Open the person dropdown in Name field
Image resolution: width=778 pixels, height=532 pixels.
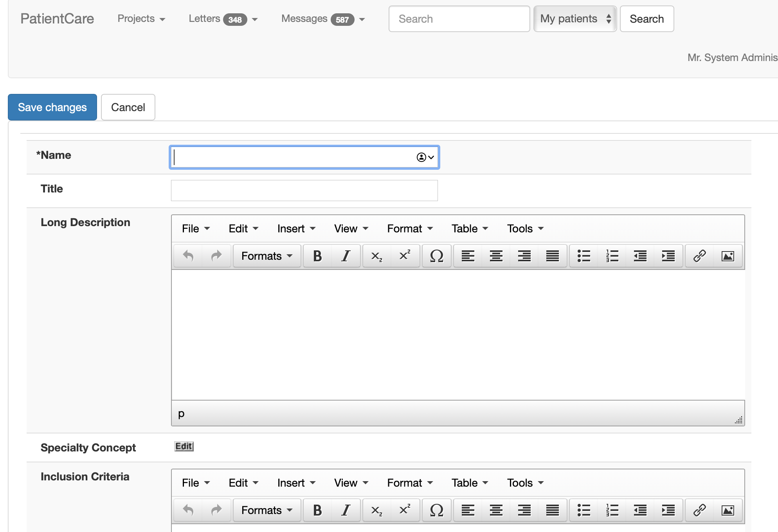click(x=425, y=157)
